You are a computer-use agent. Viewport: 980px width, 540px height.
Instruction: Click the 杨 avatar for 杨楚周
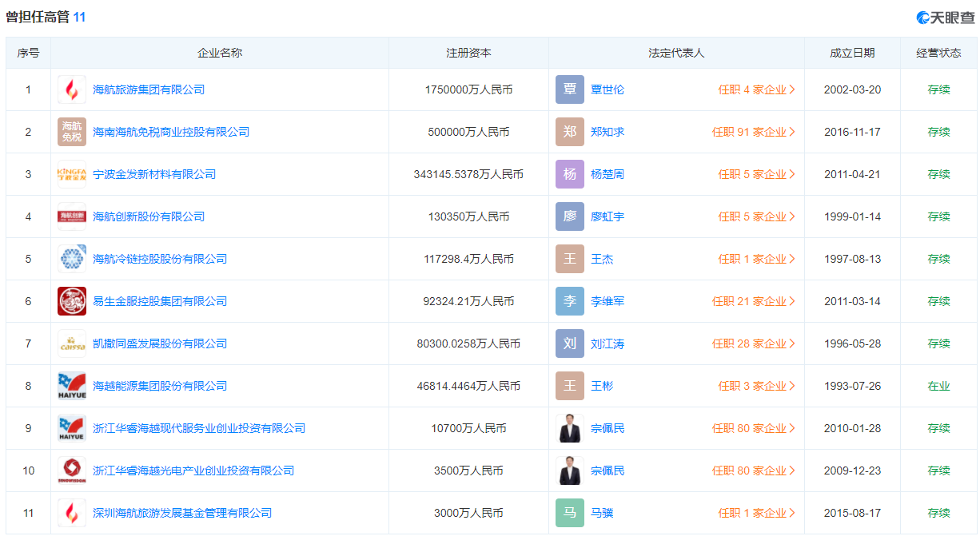(x=570, y=174)
